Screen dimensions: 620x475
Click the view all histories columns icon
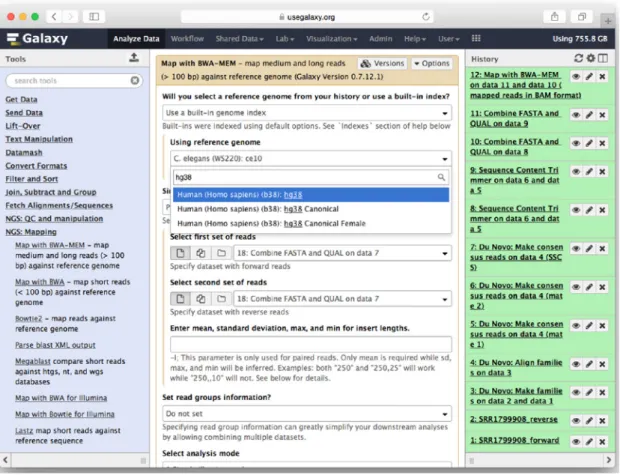pyautogui.click(x=603, y=59)
